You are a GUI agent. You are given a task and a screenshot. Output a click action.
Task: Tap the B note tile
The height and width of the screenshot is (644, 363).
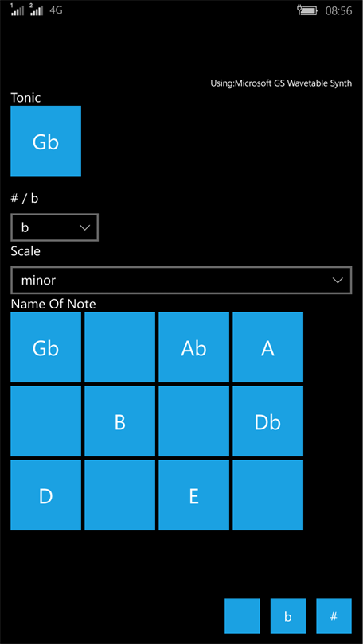click(120, 421)
